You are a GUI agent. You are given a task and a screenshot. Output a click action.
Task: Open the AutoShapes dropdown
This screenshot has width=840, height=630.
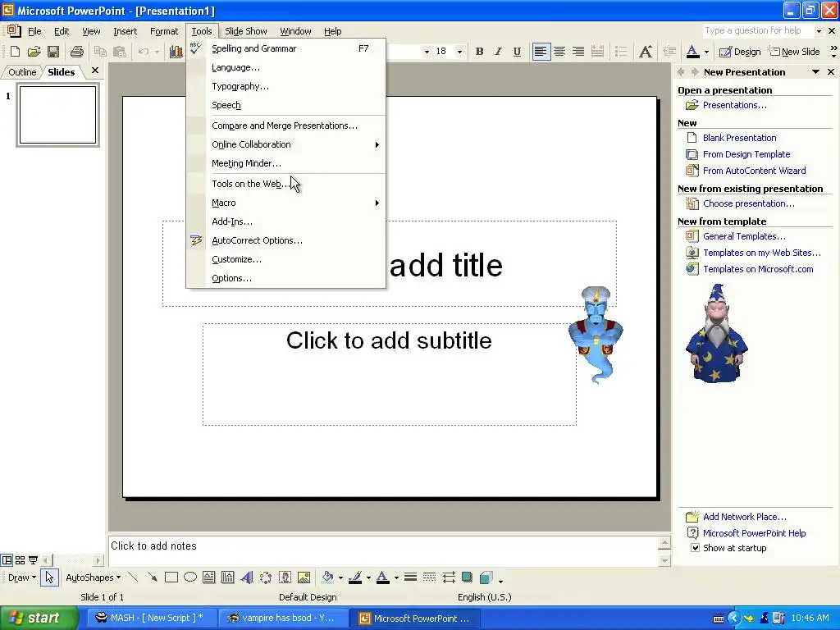click(93, 577)
